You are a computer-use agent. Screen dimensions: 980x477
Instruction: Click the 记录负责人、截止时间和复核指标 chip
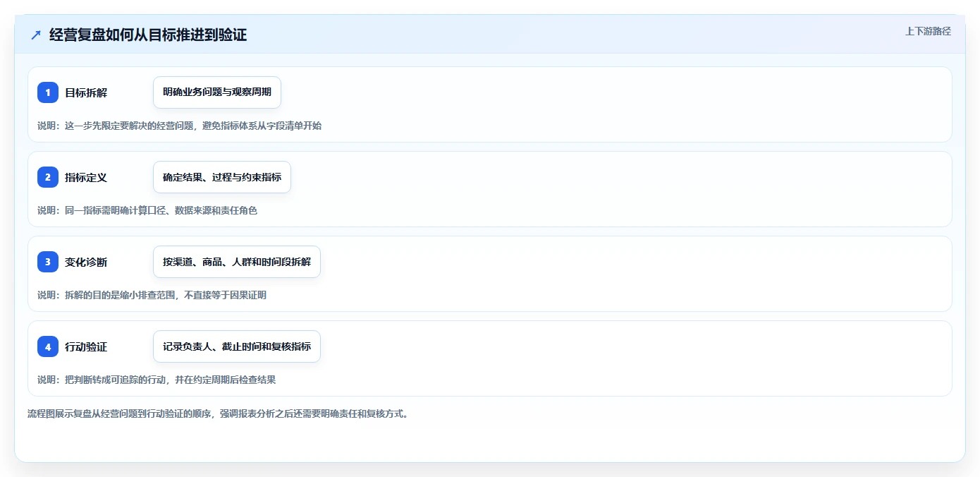tap(237, 346)
